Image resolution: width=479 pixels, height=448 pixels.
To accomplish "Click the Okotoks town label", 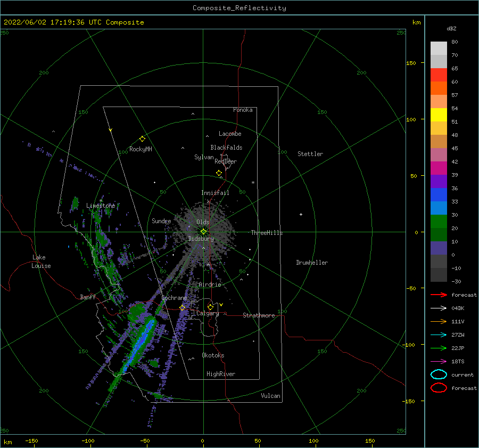I will [x=213, y=355].
